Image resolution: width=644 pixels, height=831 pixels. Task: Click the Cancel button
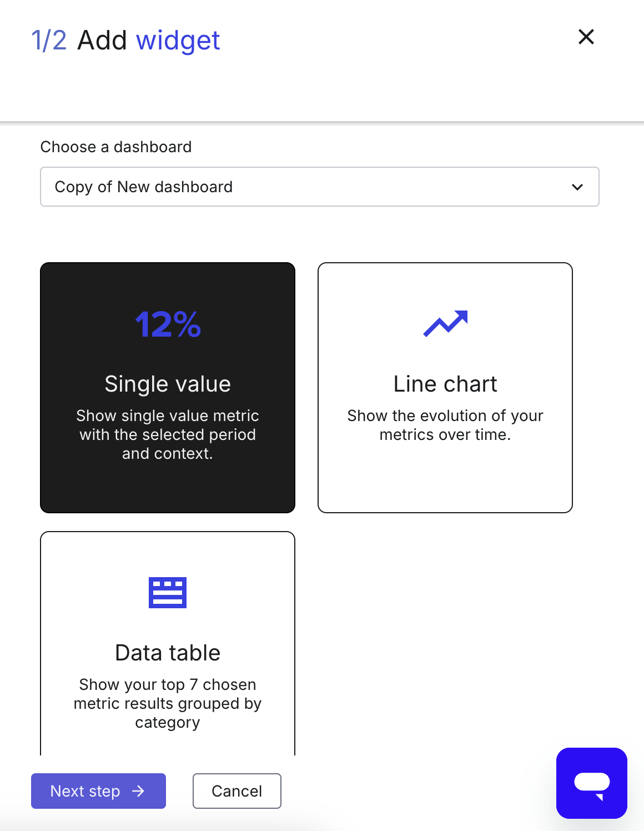(237, 791)
